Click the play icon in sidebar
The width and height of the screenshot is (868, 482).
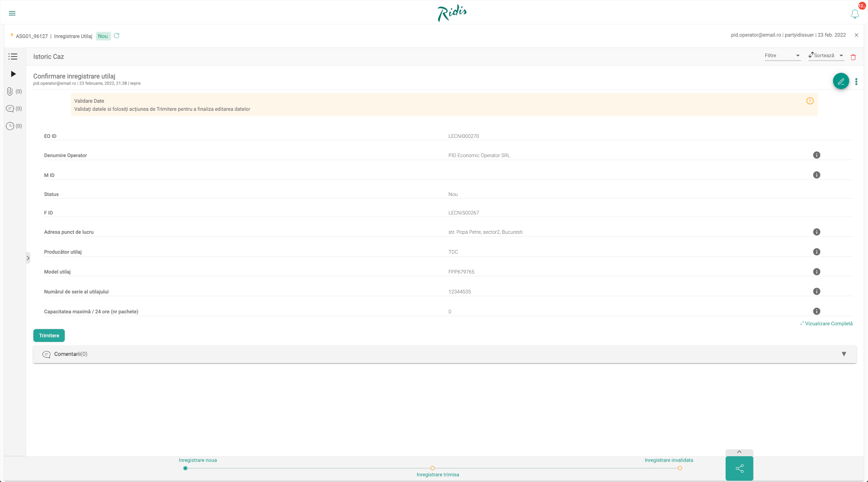tap(14, 74)
